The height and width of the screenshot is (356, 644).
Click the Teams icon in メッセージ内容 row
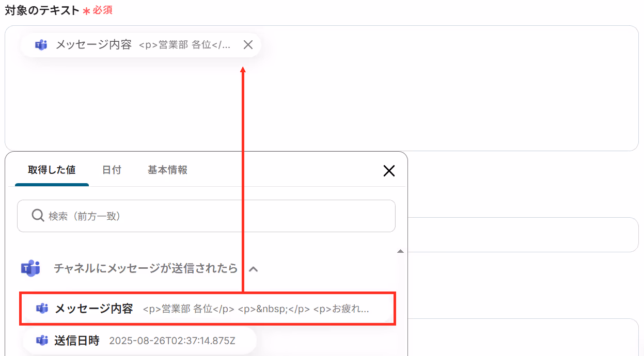click(42, 309)
